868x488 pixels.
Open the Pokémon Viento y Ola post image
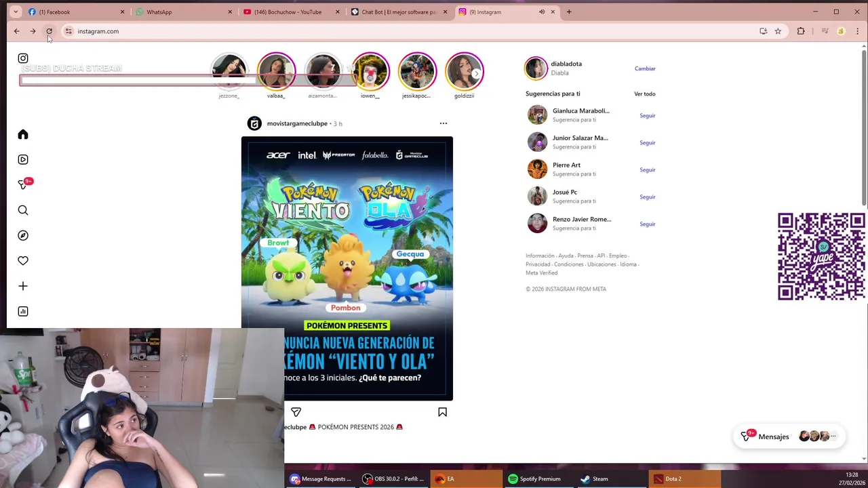[x=347, y=268]
